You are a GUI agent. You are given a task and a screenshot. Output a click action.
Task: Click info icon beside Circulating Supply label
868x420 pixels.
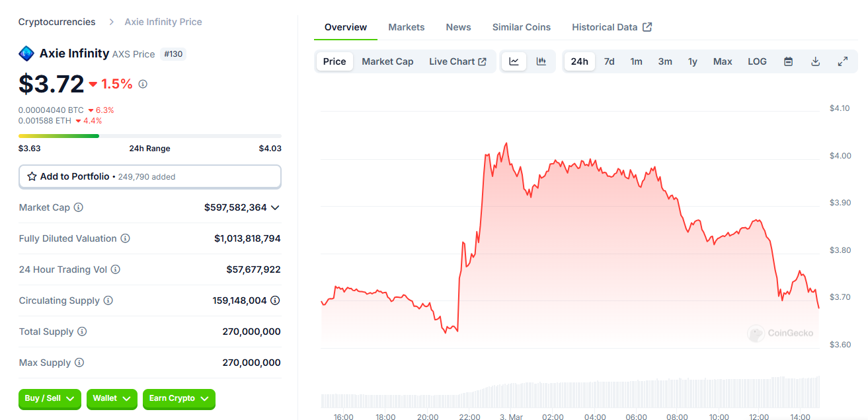(108, 300)
